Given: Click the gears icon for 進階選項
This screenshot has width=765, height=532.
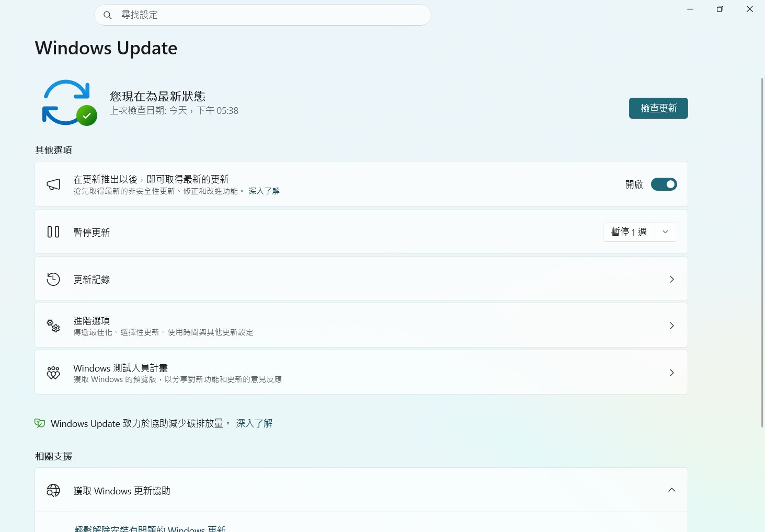Looking at the screenshot, I should 53,326.
